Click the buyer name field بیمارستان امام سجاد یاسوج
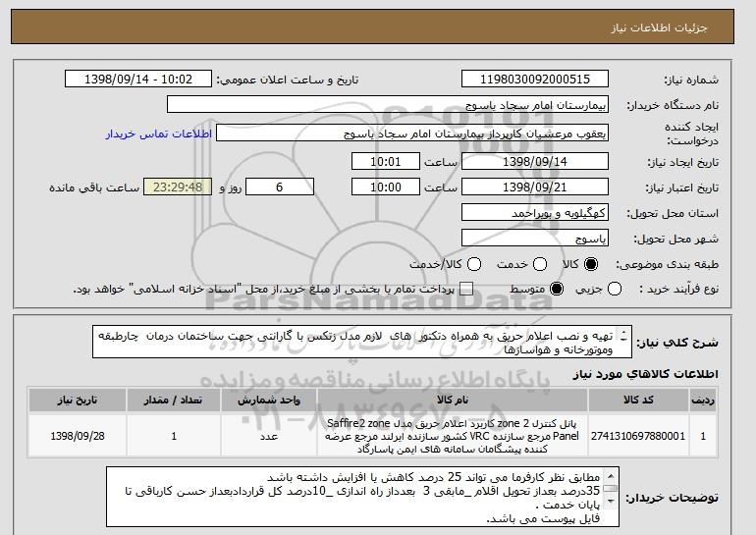 pyautogui.click(x=388, y=105)
